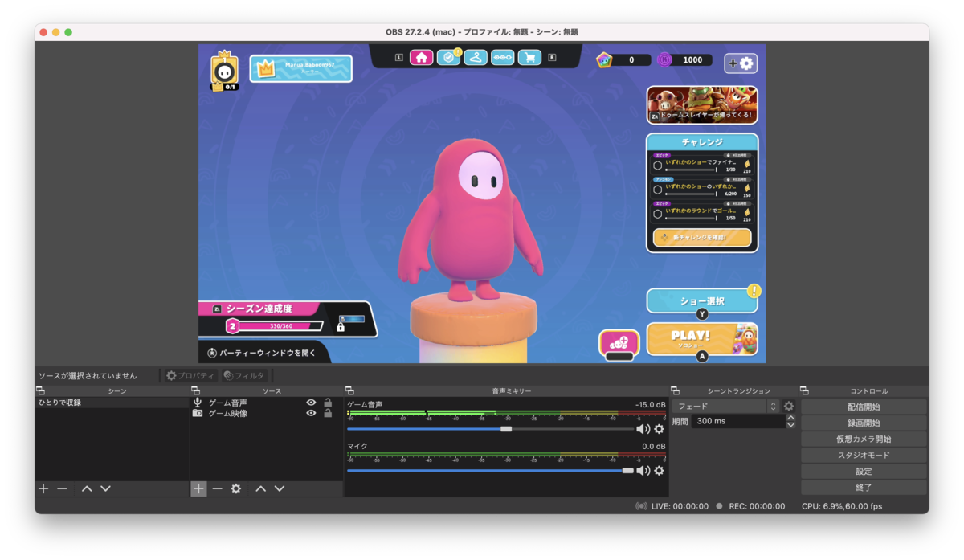Click the REC status dot indicator
964x560 pixels.
click(719, 506)
